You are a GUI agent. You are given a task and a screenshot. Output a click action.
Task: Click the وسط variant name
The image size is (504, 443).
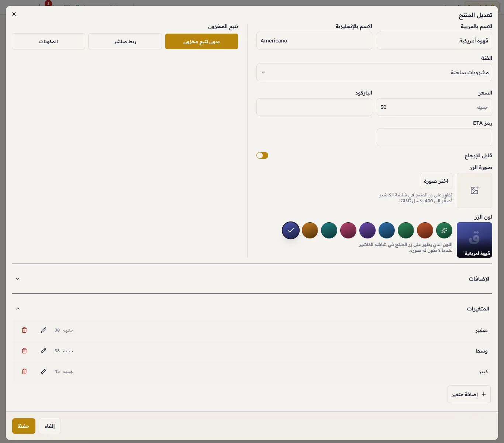pyautogui.click(x=481, y=351)
